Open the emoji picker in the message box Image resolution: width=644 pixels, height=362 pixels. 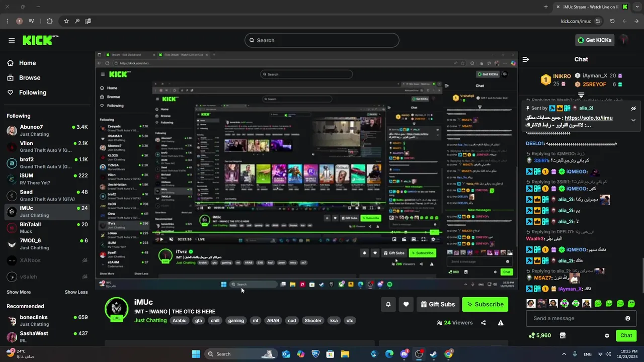click(627, 318)
